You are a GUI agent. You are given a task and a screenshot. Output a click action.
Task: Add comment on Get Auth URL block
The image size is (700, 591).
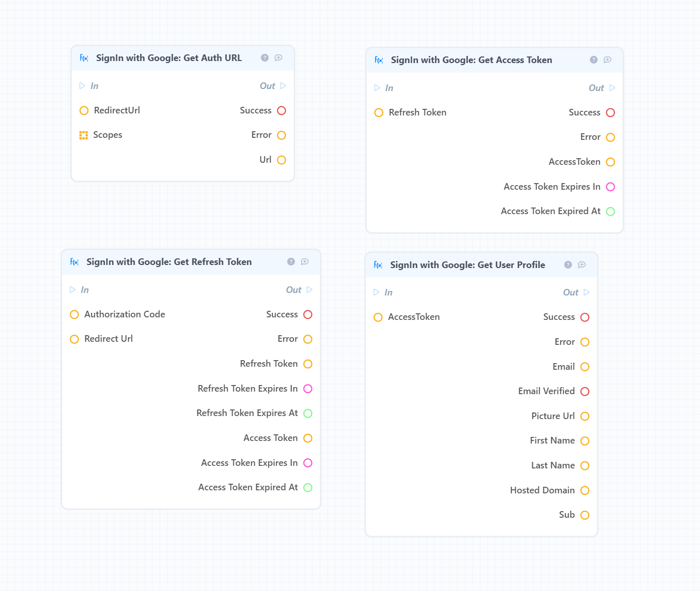pyautogui.click(x=279, y=57)
